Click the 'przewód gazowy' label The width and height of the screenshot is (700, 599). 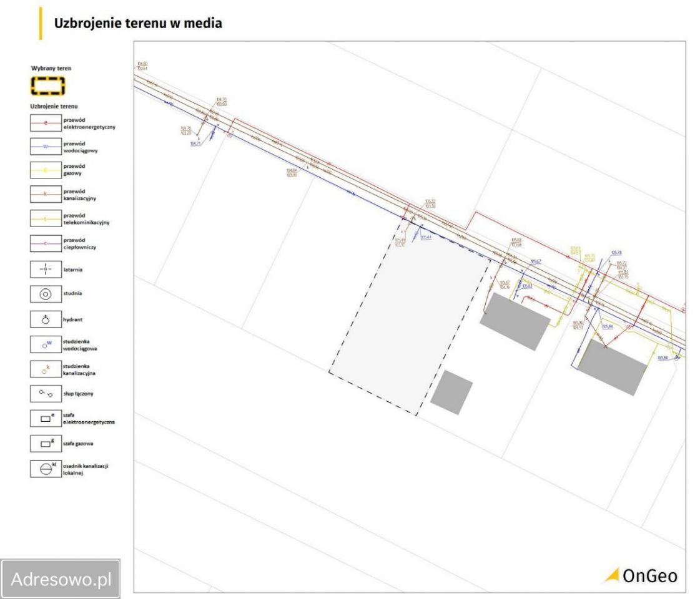click(74, 170)
